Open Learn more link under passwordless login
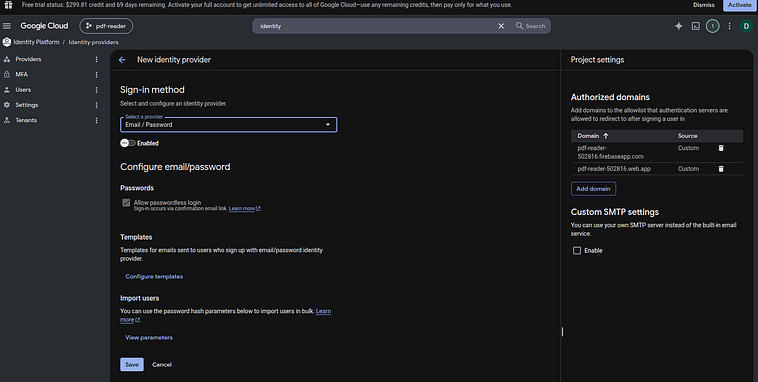Screen dimensions: 758x382 (x=245, y=208)
